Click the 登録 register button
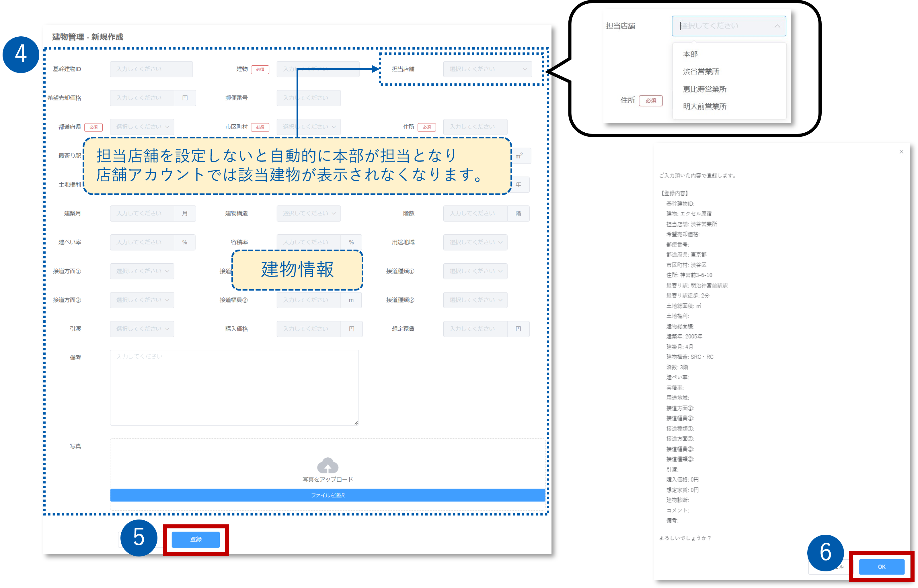The width and height of the screenshot is (918, 588). tap(196, 539)
